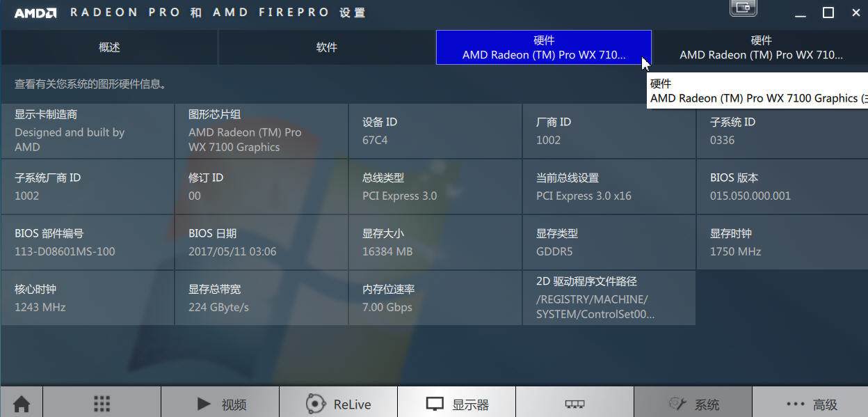Open the Eyefinity multi-display icon in the bottom bar
868x417 pixels.
pos(574,404)
